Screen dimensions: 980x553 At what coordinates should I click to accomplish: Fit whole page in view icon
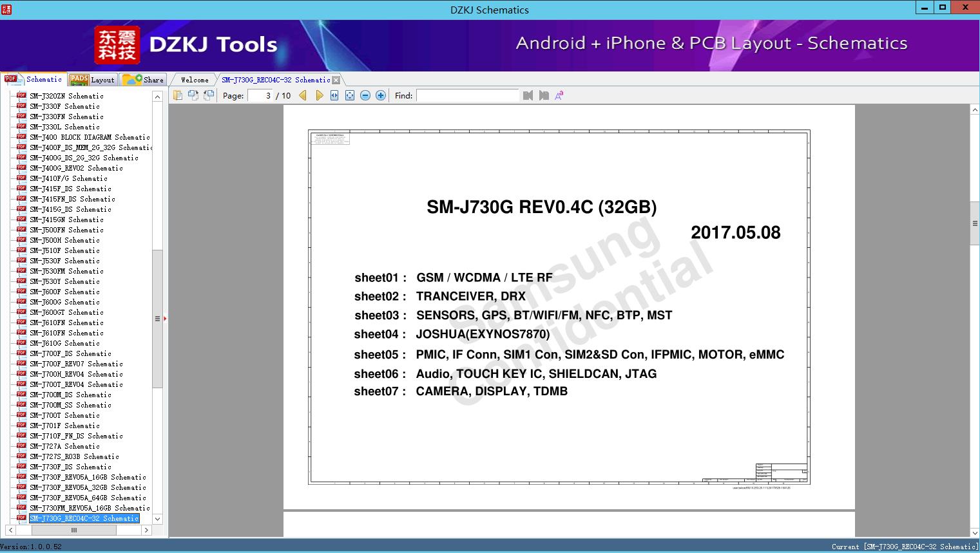point(350,95)
